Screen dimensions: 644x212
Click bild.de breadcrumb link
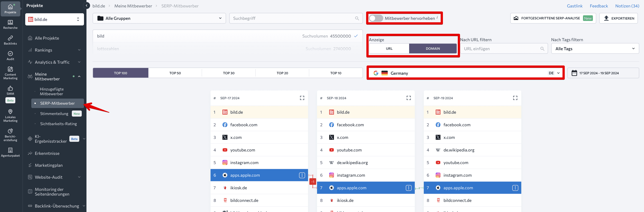click(x=99, y=6)
